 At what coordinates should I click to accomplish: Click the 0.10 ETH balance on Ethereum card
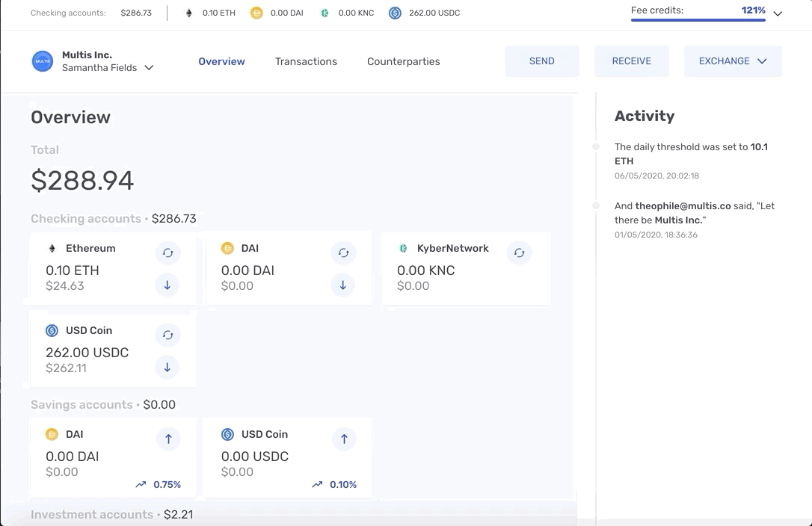pyautogui.click(x=72, y=270)
